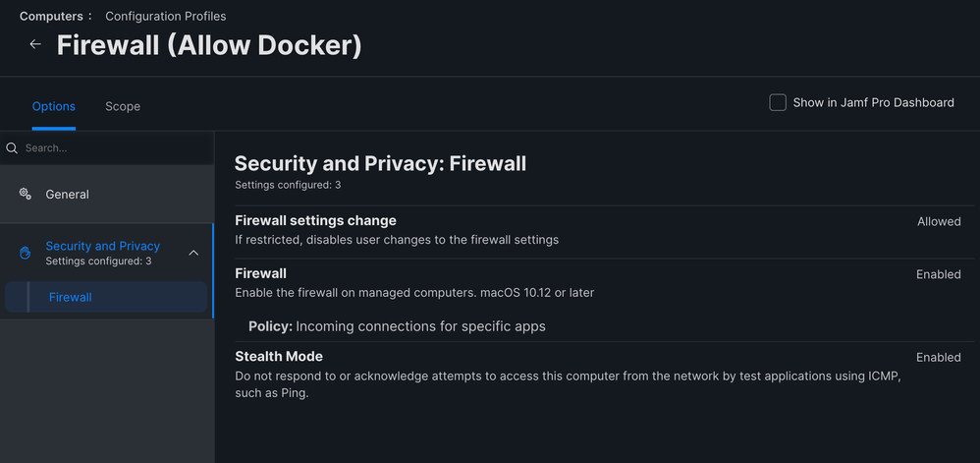Select the Firewall sidebar item

point(106,297)
